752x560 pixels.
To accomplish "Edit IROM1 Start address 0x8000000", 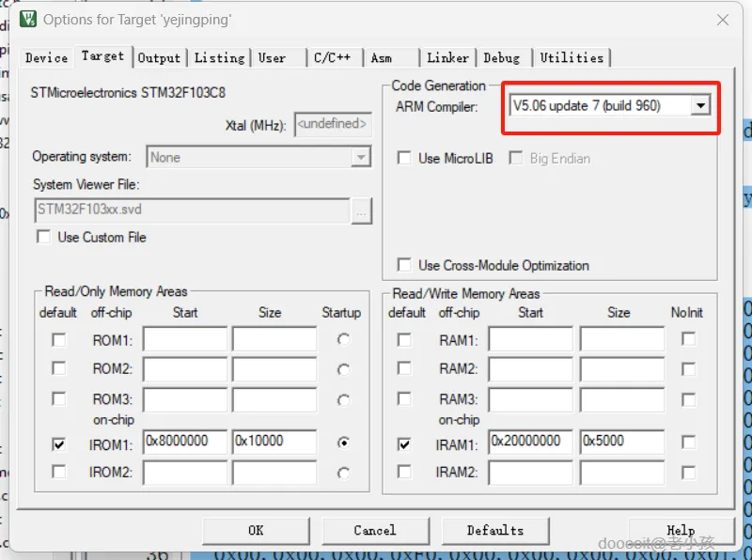I will tap(185, 441).
